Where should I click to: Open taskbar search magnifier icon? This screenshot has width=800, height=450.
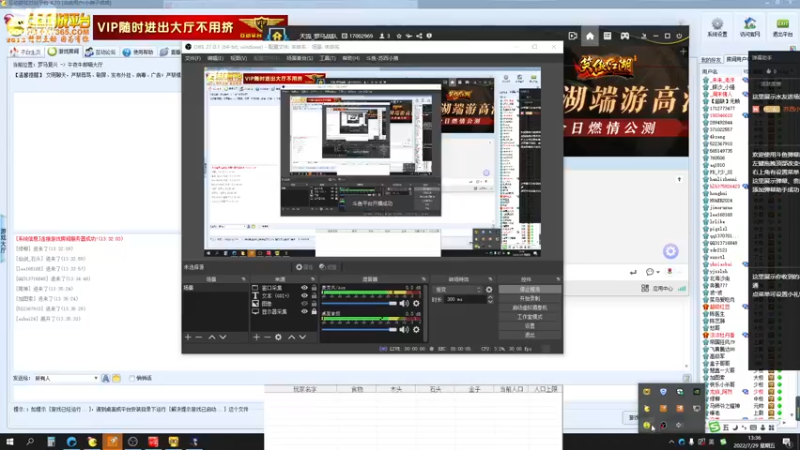[x=30, y=442]
